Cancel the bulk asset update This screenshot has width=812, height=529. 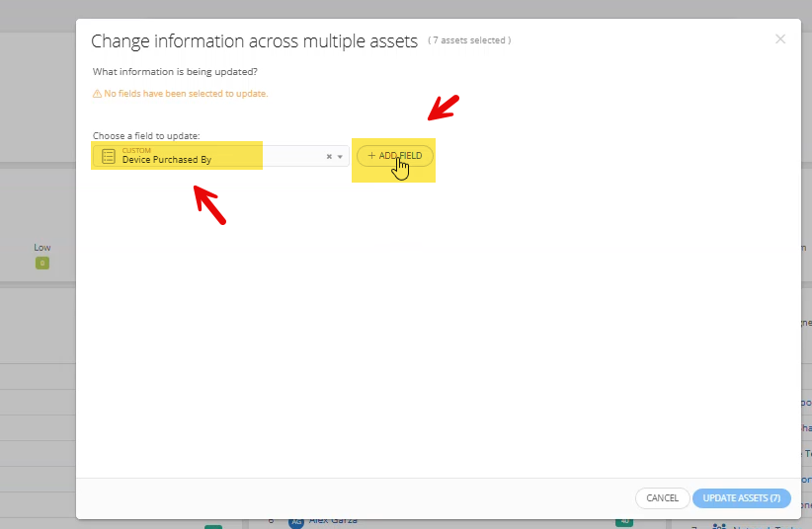coord(662,498)
